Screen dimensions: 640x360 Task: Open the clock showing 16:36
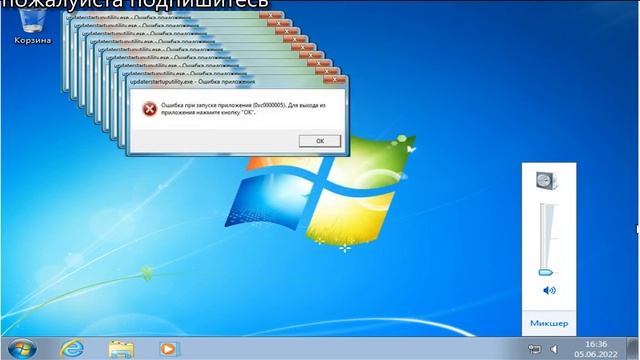point(596,349)
